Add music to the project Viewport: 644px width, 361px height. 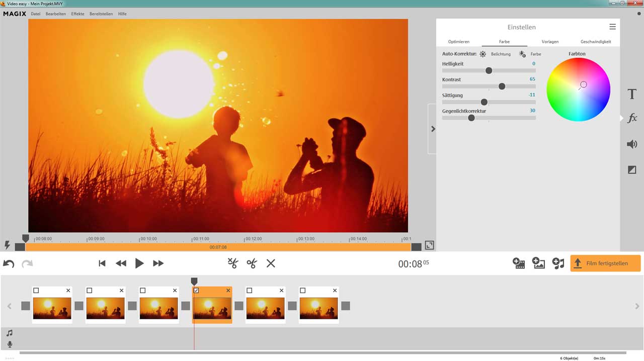pyautogui.click(x=558, y=263)
